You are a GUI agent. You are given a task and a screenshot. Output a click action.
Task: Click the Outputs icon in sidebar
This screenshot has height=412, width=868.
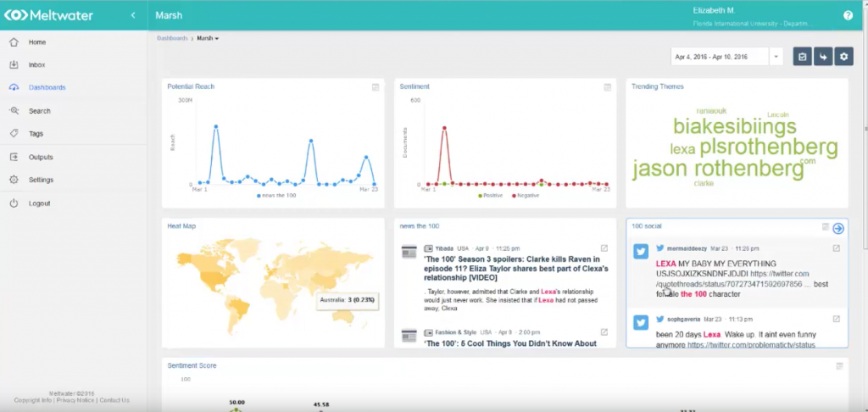(14, 158)
